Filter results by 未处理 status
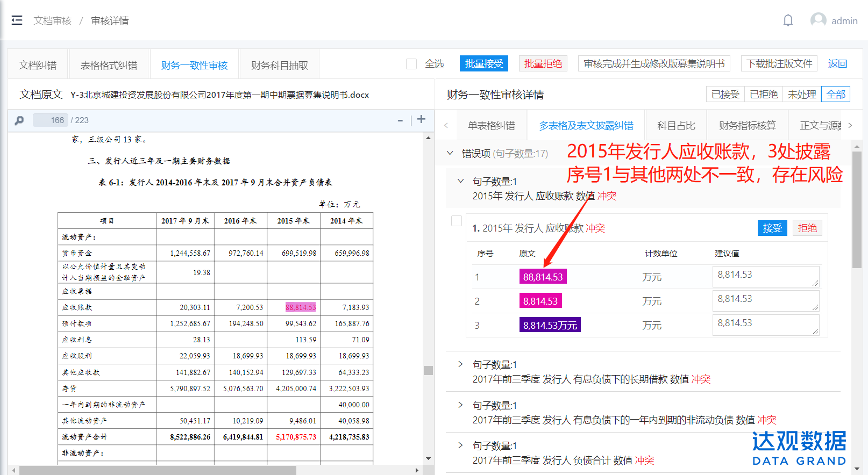 801,94
